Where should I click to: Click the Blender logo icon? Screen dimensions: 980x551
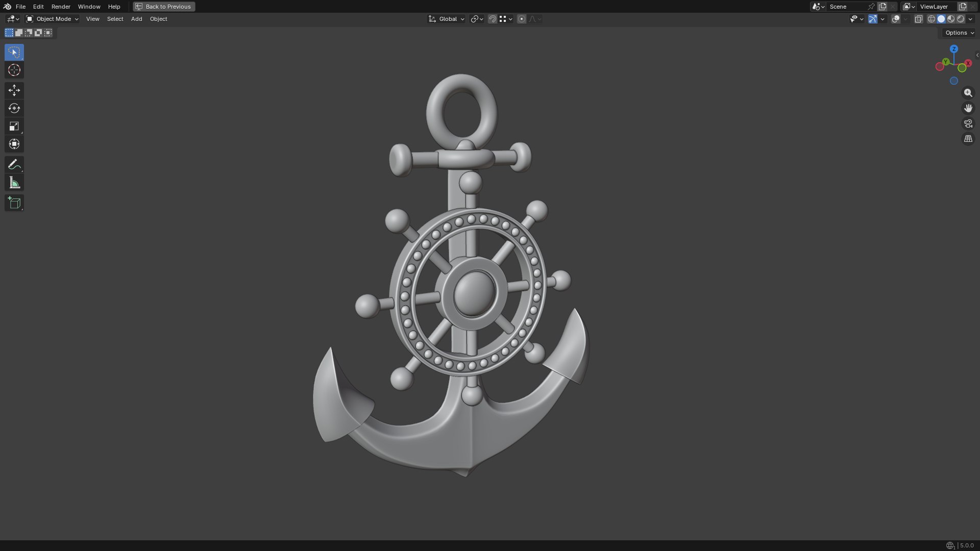click(7, 7)
